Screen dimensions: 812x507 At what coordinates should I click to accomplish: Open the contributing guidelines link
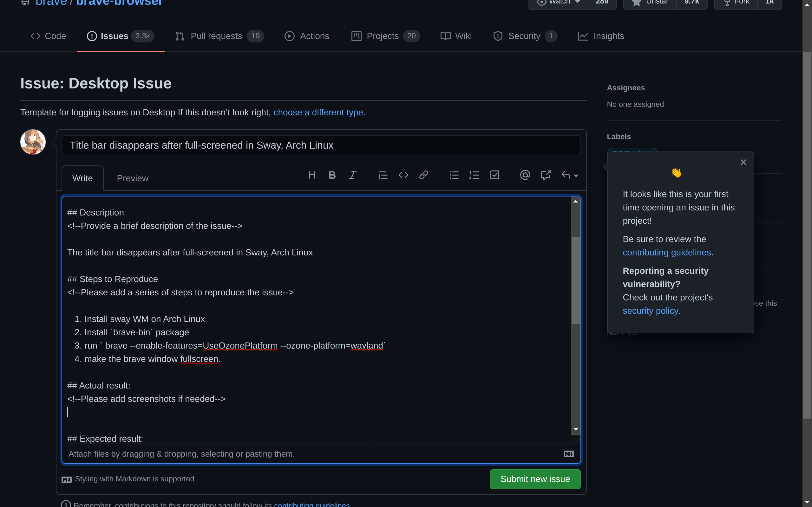point(668,252)
